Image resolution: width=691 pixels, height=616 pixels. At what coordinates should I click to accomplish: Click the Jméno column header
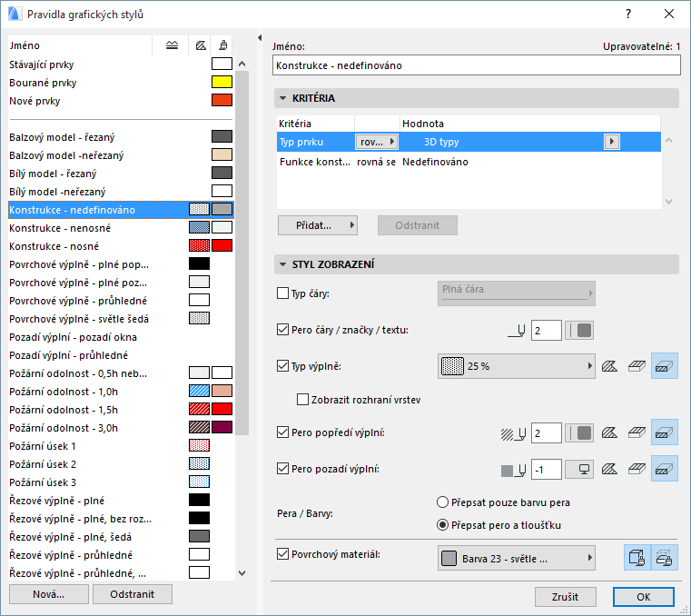tap(80, 45)
